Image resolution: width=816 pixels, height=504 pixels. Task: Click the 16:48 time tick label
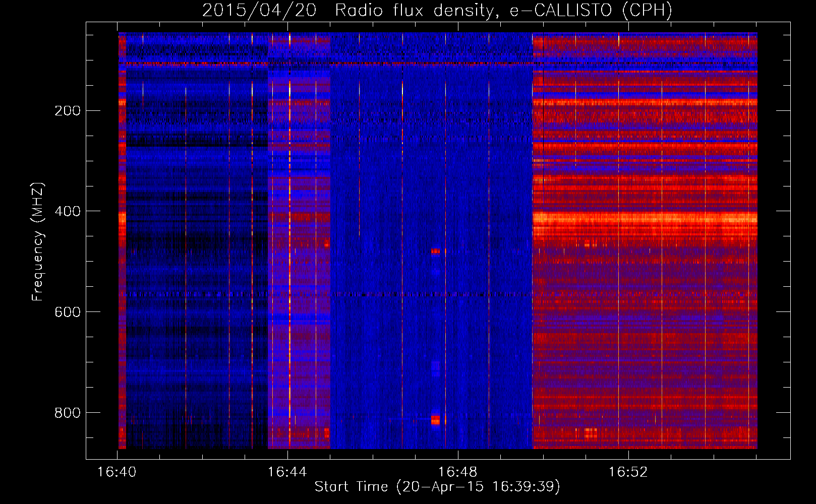pyautogui.click(x=458, y=472)
